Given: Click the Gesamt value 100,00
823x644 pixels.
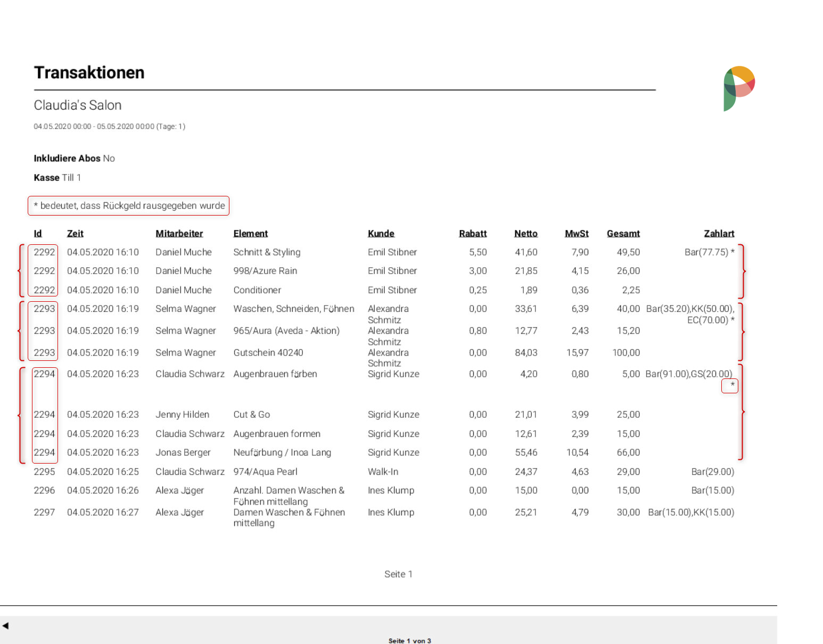Looking at the screenshot, I should tap(626, 353).
